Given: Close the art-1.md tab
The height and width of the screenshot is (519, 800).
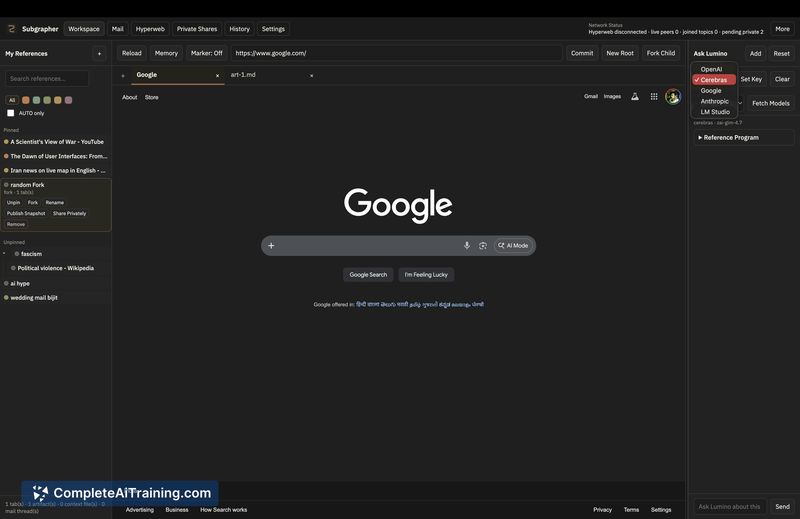Looking at the screenshot, I should pos(312,76).
